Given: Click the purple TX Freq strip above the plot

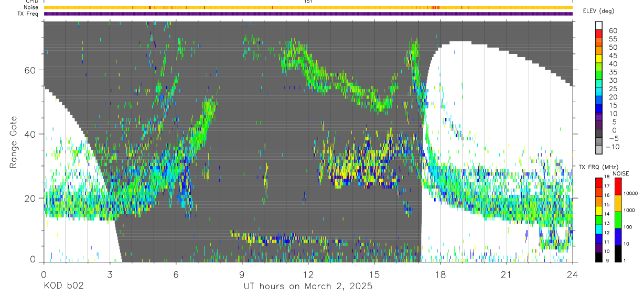Looking at the screenshot, I should click(x=308, y=14).
